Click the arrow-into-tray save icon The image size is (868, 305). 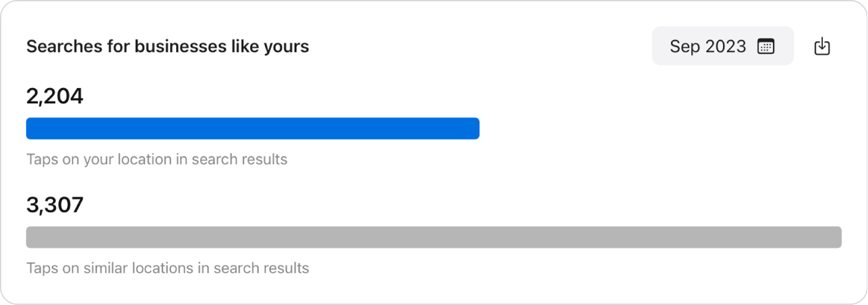(822, 47)
